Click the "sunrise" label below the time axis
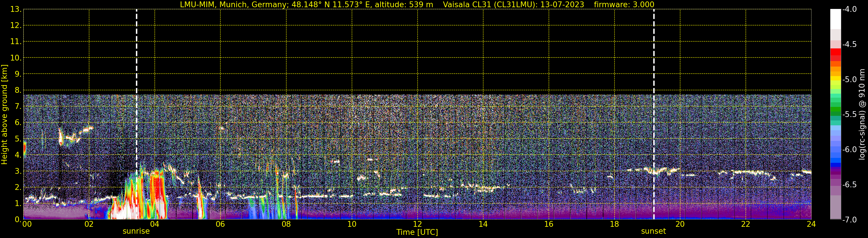 (x=136, y=231)
